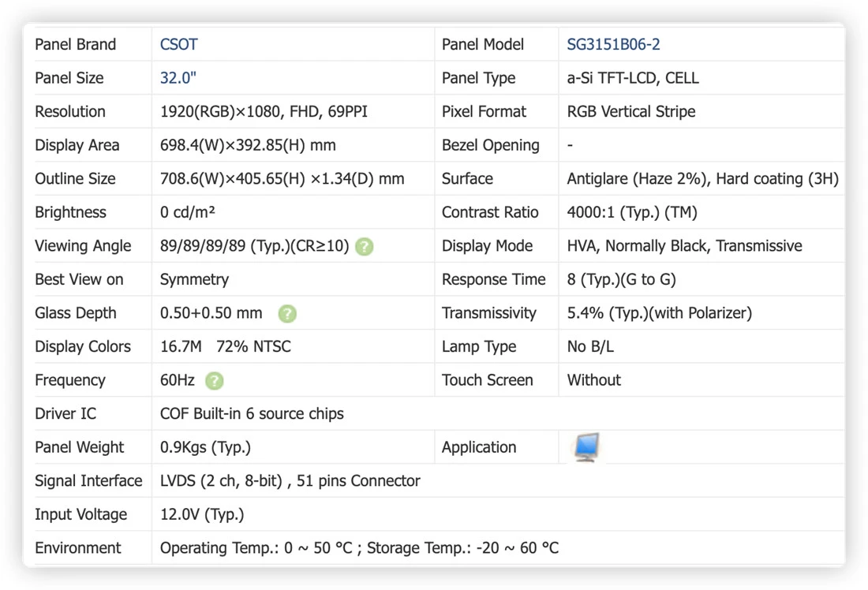Screen dimensions: 868x590
Task: Click the Brightness label
Action: click(x=70, y=212)
